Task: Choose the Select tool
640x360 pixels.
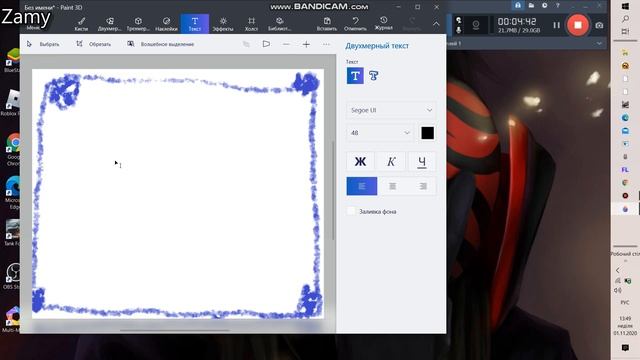Action: tap(43, 44)
